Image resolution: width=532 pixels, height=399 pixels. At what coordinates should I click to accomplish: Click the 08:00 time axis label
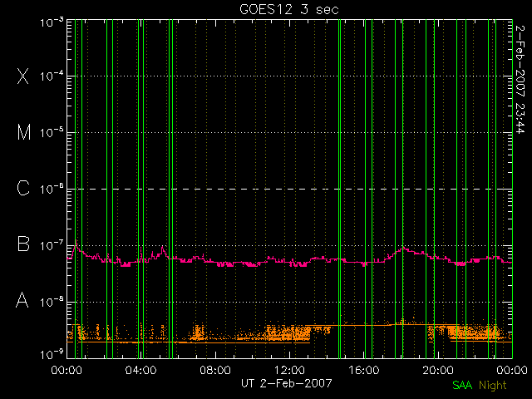215,369
